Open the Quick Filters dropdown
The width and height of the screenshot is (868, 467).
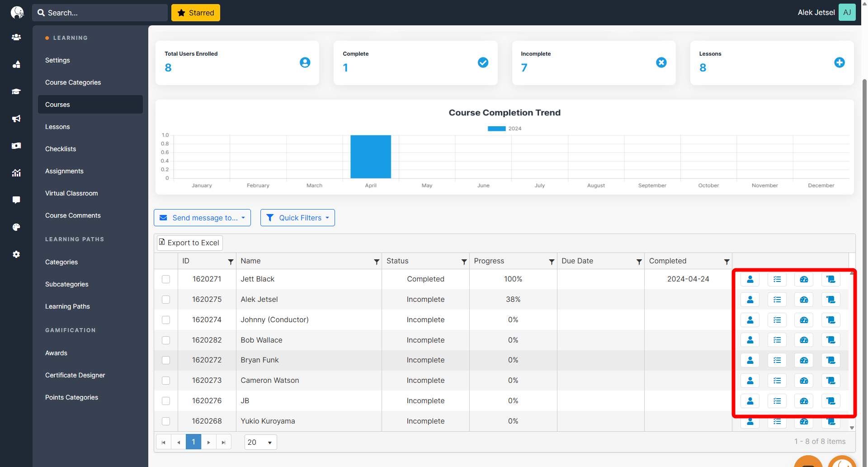[297, 218]
